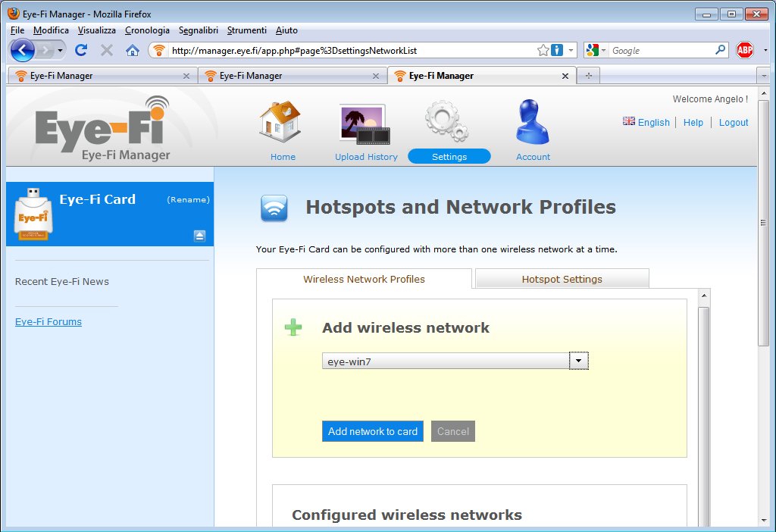Change language via English link
Screen dimensions: 776x532
coord(653,122)
